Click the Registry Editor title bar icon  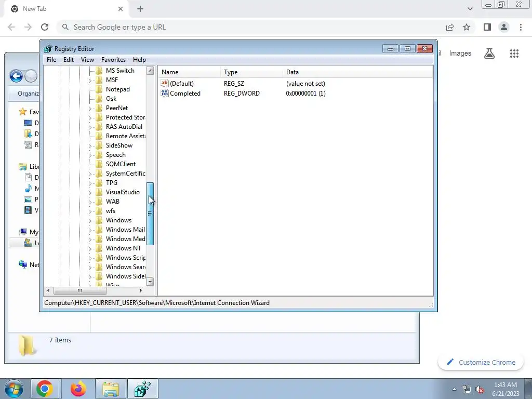48,48
